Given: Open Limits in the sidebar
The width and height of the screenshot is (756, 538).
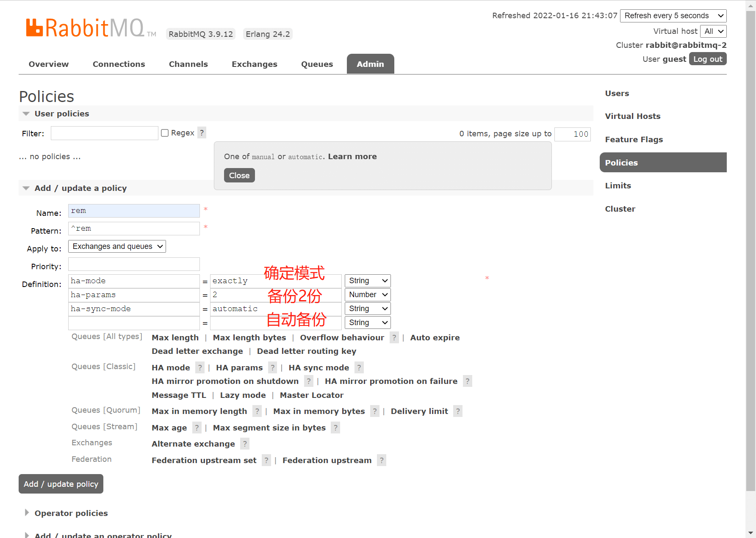Looking at the screenshot, I should (618, 185).
